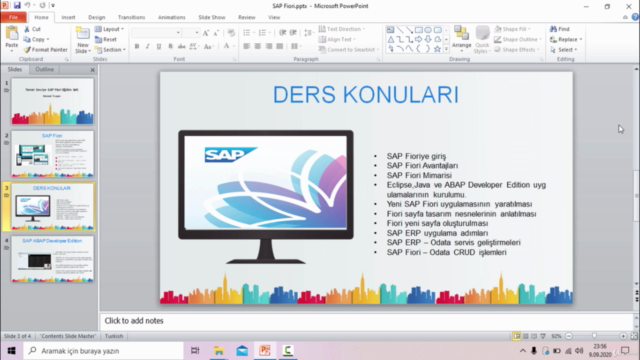Expand the font name combo box

(x=178, y=33)
